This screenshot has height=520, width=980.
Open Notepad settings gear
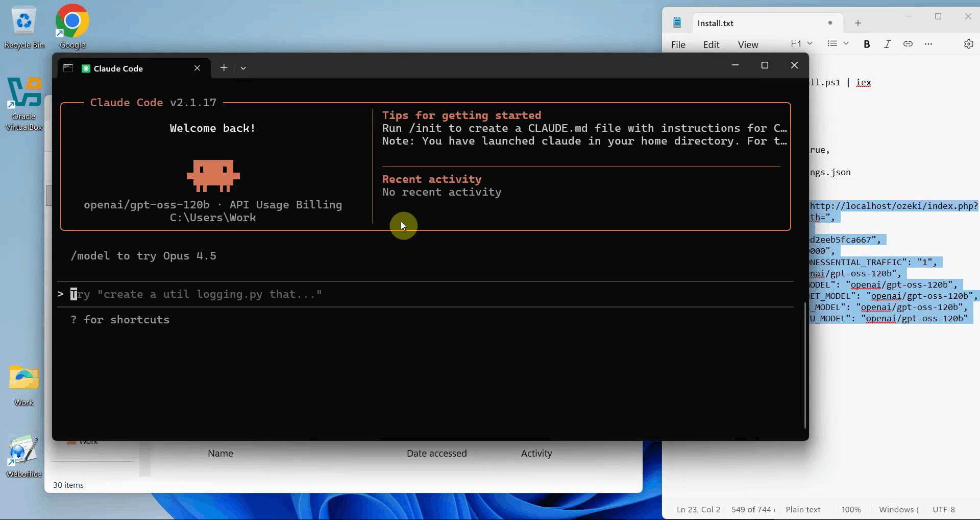pos(968,44)
